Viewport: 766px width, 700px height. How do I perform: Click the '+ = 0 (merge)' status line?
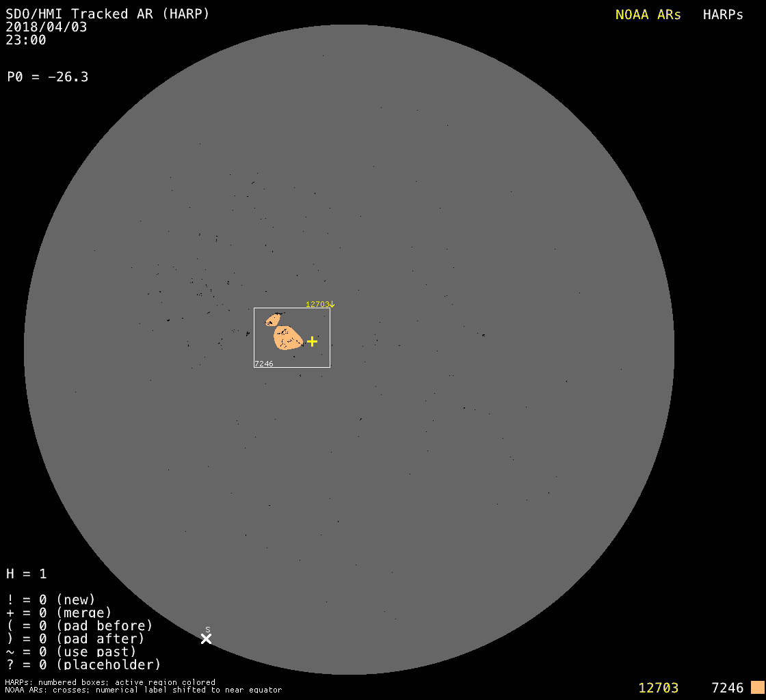[x=59, y=612]
